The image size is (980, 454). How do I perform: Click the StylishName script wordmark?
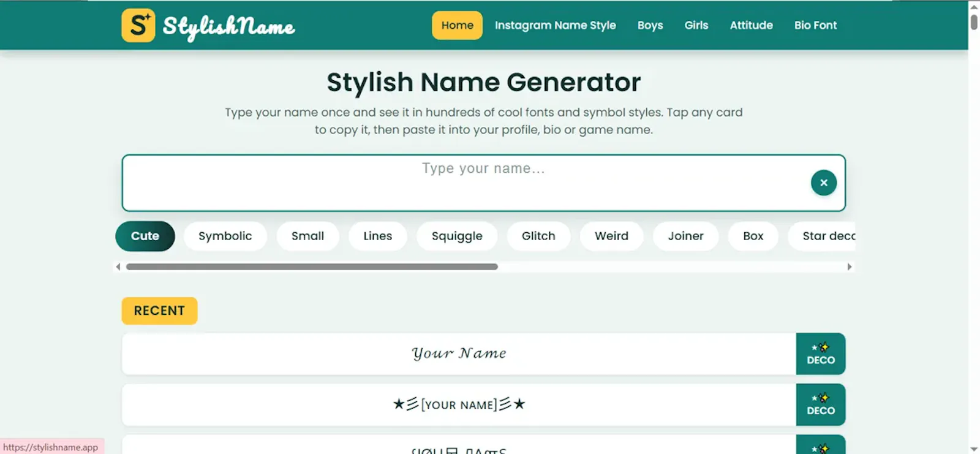[228, 27]
